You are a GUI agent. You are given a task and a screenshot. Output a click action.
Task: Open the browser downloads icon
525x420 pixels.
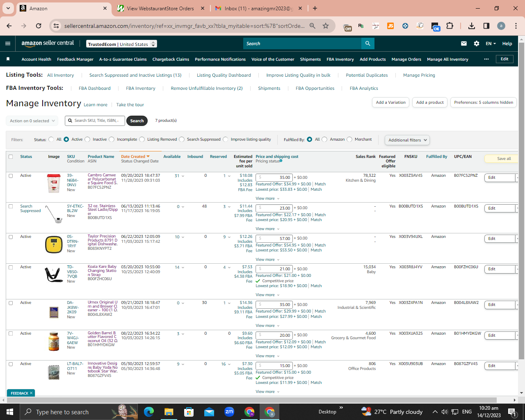pos(472,26)
